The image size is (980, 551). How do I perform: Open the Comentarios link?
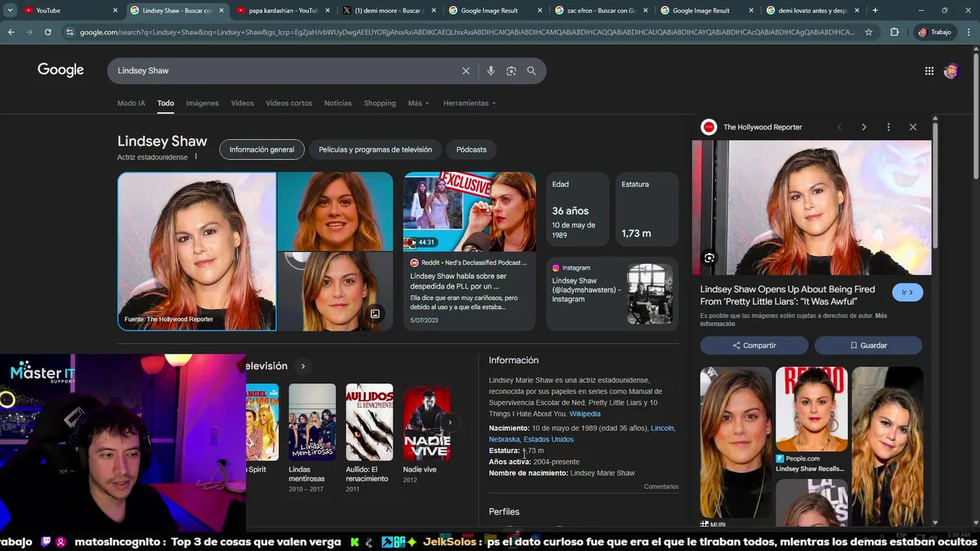[661, 487]
